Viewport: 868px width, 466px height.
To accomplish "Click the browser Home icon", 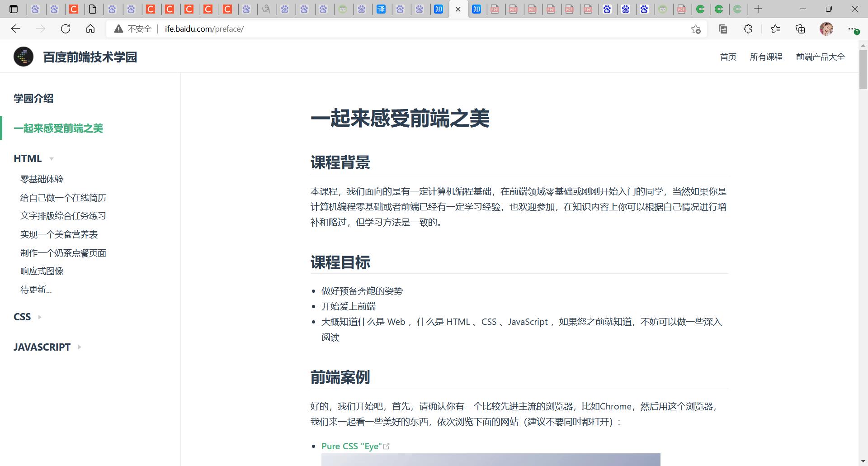I will pyautogui.click(x=90, y=29).
